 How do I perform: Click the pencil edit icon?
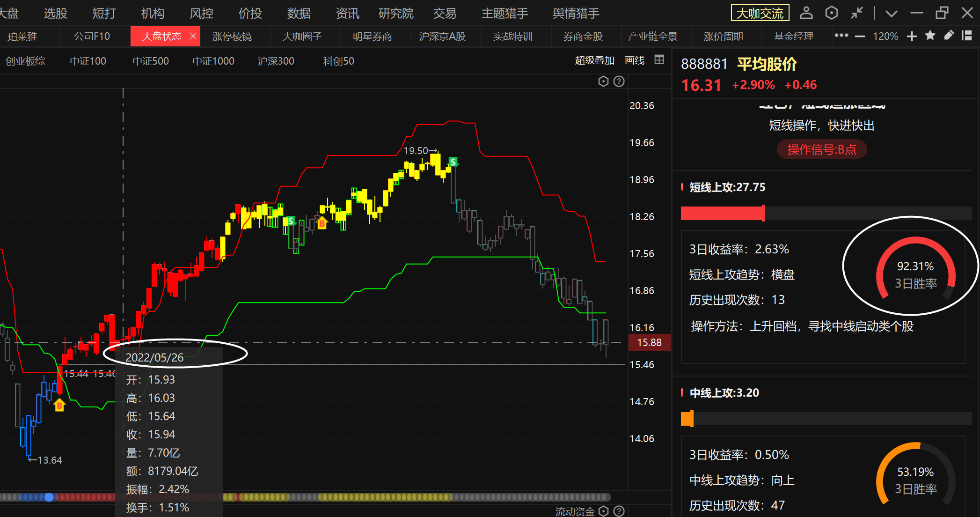(948, 36)
